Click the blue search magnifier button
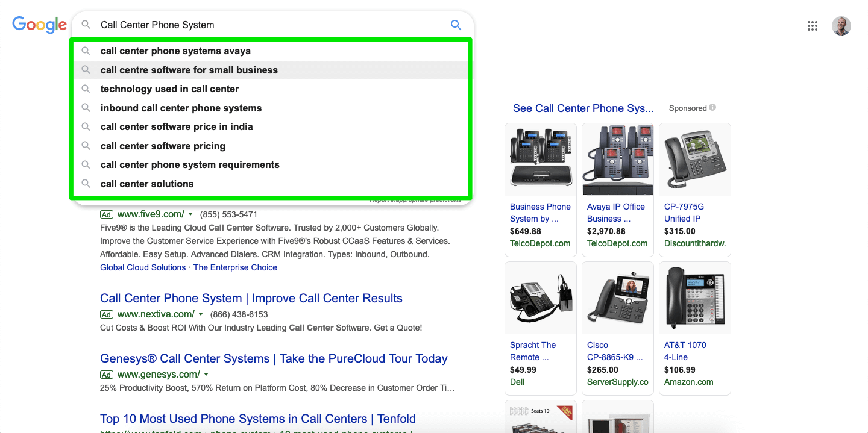Image resolution: width=868 pixels, height=433 pixels. tap(456, 25)
